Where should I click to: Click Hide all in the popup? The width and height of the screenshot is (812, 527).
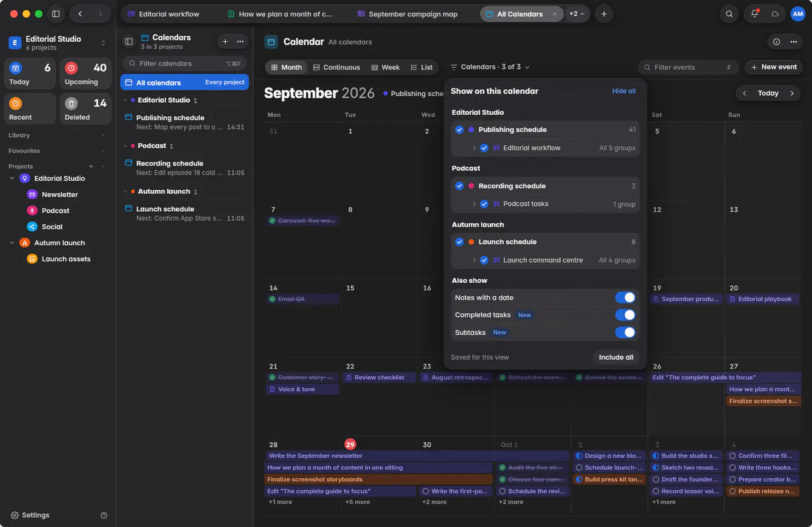click(624, 91)
